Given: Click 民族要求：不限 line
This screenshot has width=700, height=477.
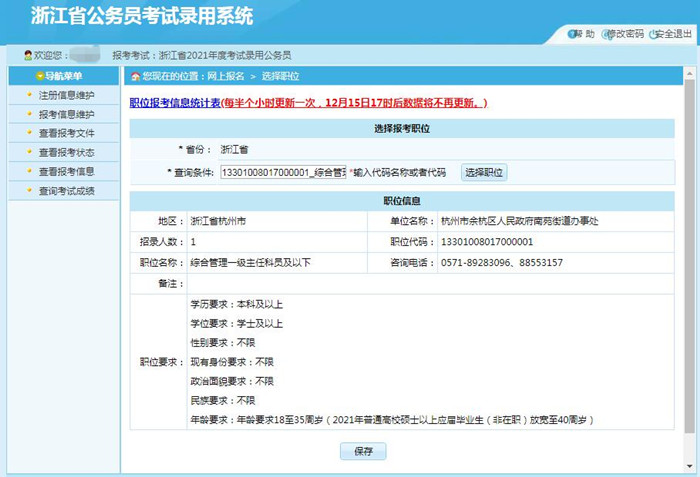Looking at the screenshot, I should [223, 401].
